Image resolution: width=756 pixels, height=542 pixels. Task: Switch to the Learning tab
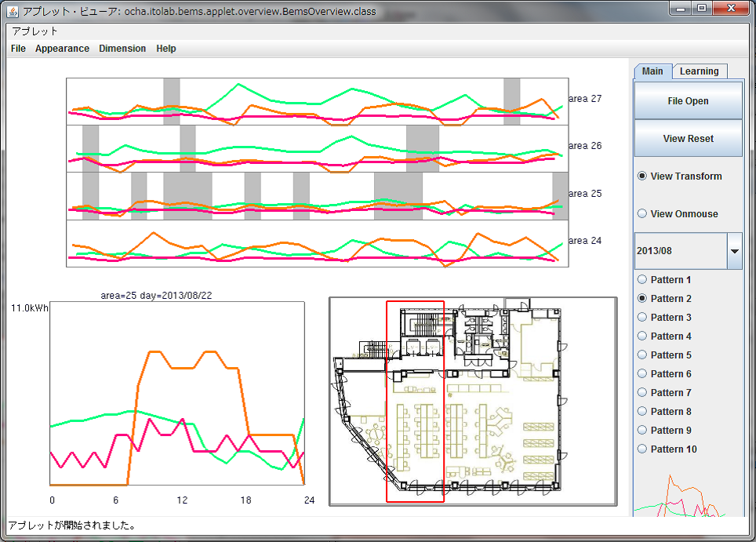pos(699,71)
